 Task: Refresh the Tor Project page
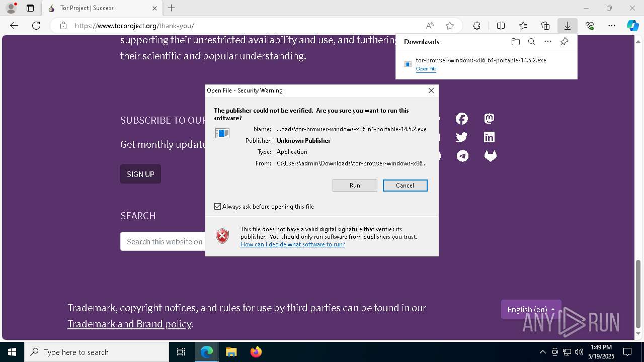36,26
